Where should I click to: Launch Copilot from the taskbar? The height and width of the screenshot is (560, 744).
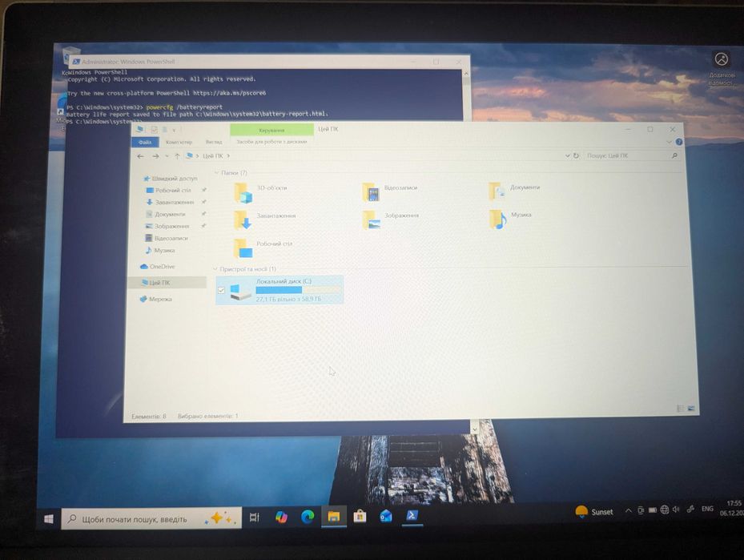[x=281, y=517]
